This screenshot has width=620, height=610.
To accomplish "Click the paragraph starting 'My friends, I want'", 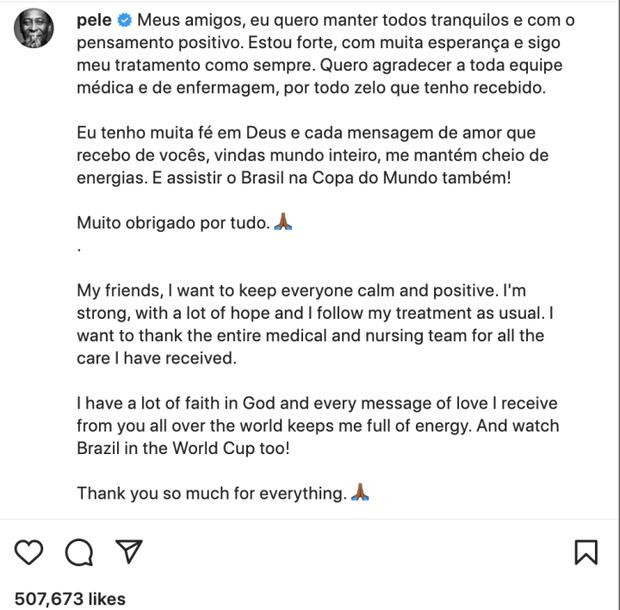I will pyautogui.click(x=315, y=324).
